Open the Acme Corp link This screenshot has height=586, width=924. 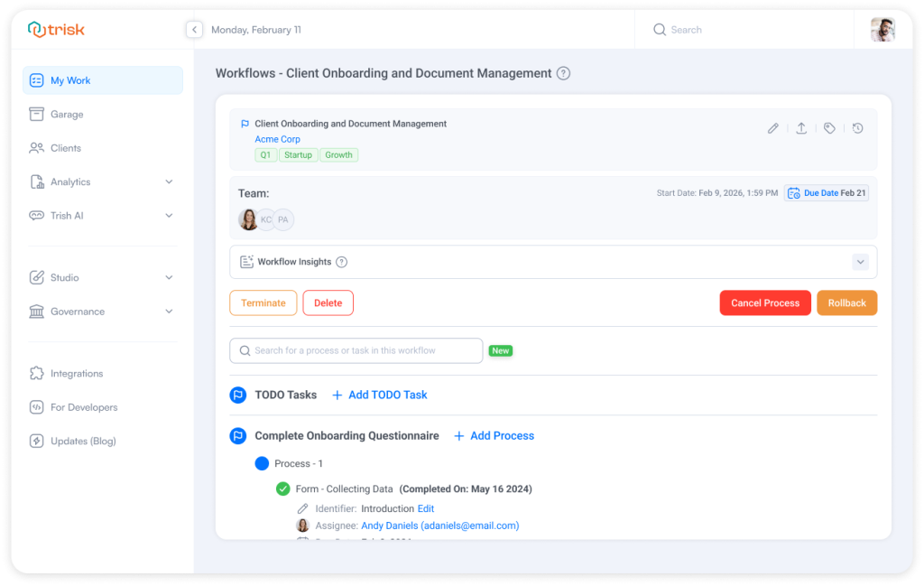[277, 139]
